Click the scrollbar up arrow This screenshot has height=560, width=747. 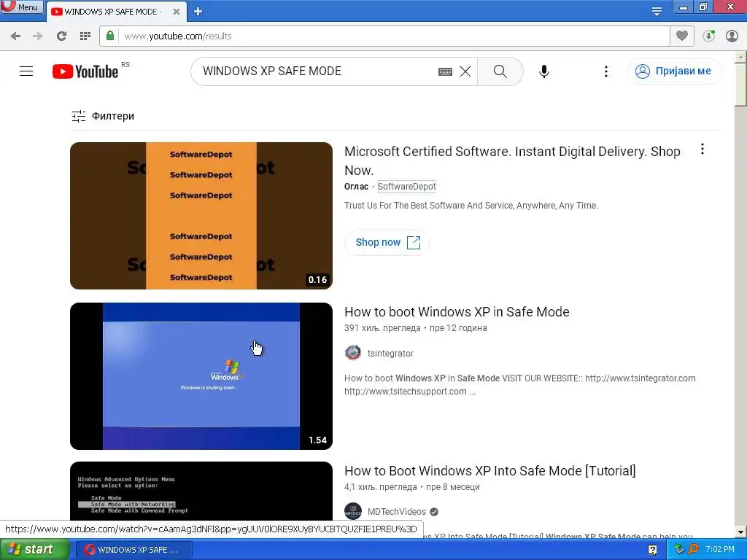(741, 58)
